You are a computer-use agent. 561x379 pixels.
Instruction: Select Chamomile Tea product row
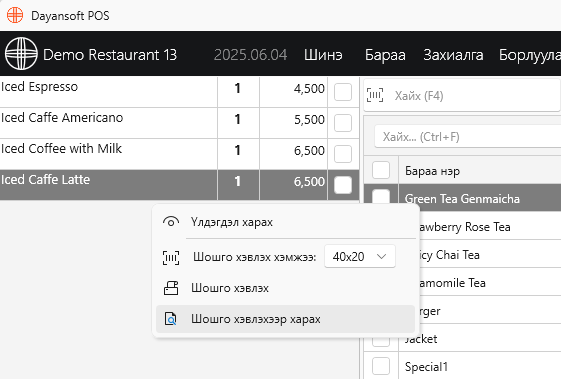coord(490,283)
